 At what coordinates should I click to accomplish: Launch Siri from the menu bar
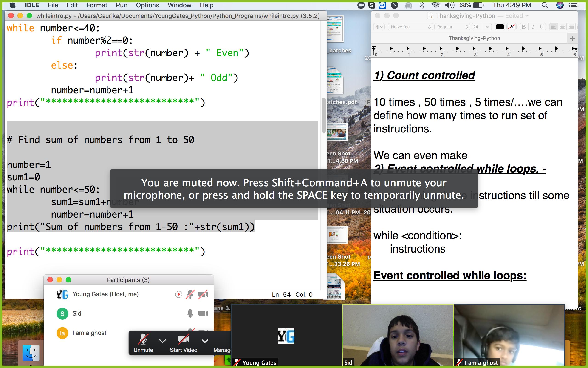(560, 5)
